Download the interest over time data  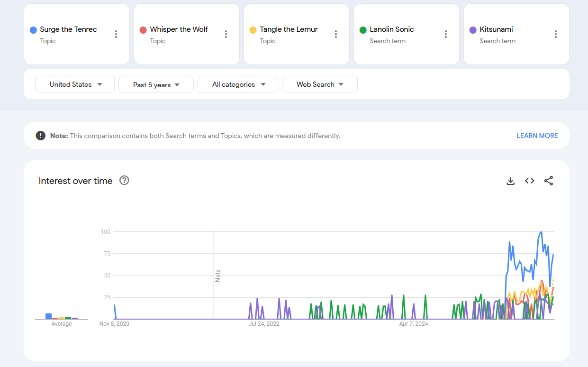[511, 181]
